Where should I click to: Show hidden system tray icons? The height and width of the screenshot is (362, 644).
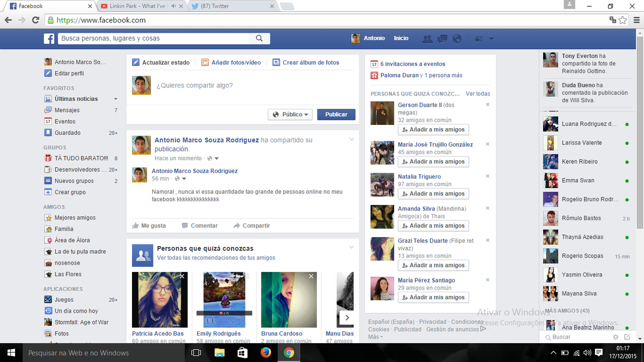[x=553, y=352]
